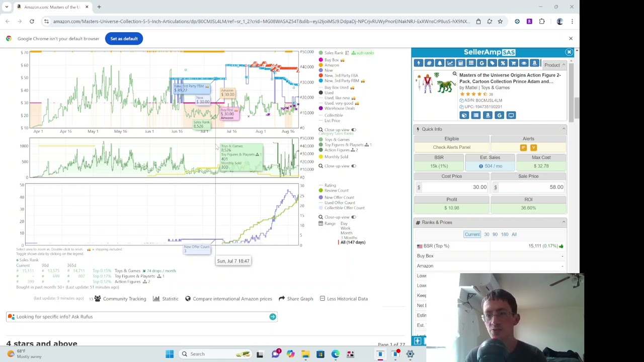Image resolution: width=644 pixels, height=362 pixels.
Task: Click monitor icon under the product UPC
Action: (511, 115)
